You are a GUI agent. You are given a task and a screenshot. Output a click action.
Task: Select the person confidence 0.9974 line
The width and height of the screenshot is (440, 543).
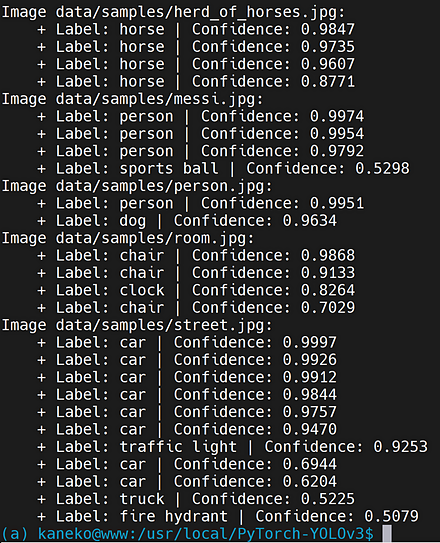[x=200, y=116]
